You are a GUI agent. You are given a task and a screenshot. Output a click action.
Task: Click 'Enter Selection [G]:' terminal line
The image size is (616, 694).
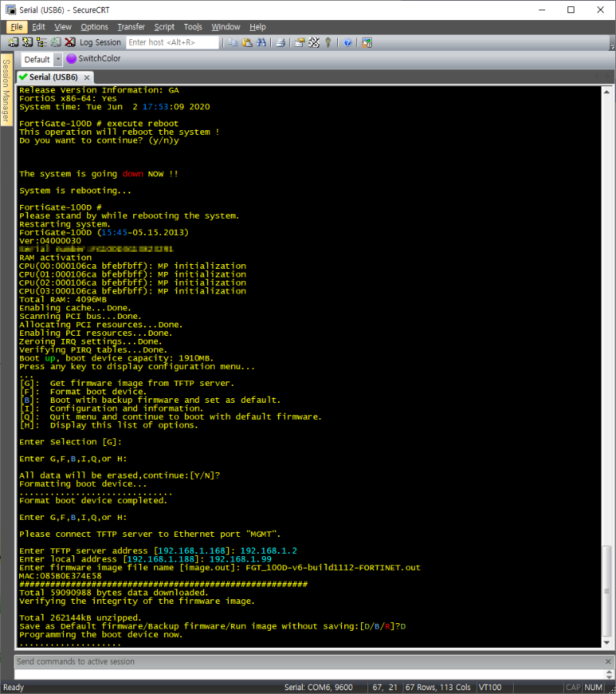click(70, 441)
